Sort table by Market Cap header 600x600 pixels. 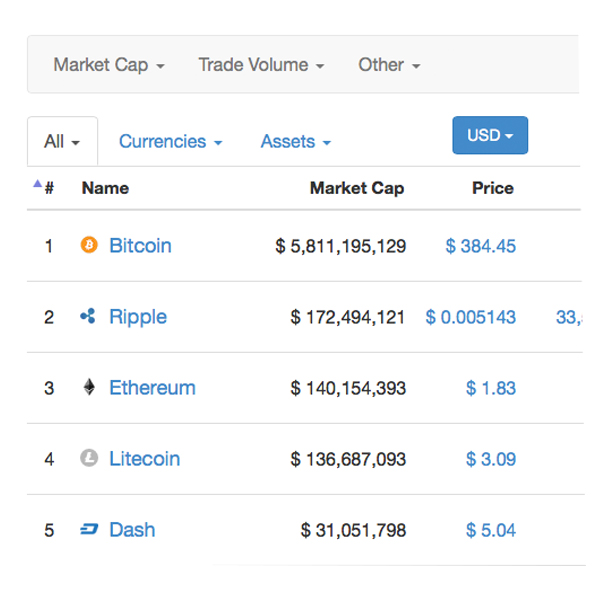pos(357,188)
